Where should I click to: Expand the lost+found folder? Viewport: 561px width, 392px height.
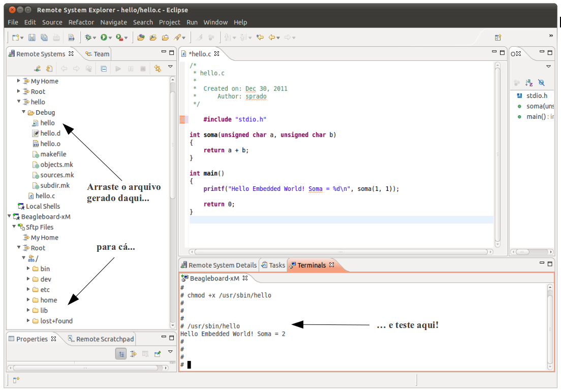(28, 320)
